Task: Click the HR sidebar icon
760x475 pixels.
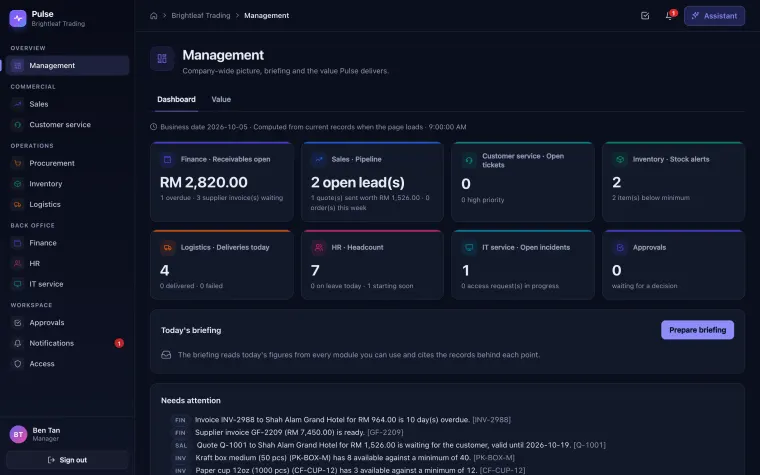Action: pyautogui.click(x=17, y=263)
